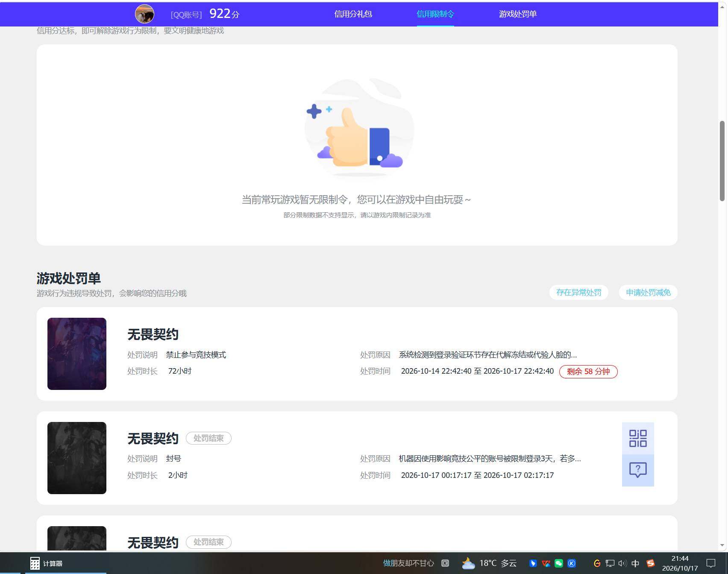Viewport: 728px width, 574px height.
Task: Click the Sogou S input method icon
Action: 650,563
